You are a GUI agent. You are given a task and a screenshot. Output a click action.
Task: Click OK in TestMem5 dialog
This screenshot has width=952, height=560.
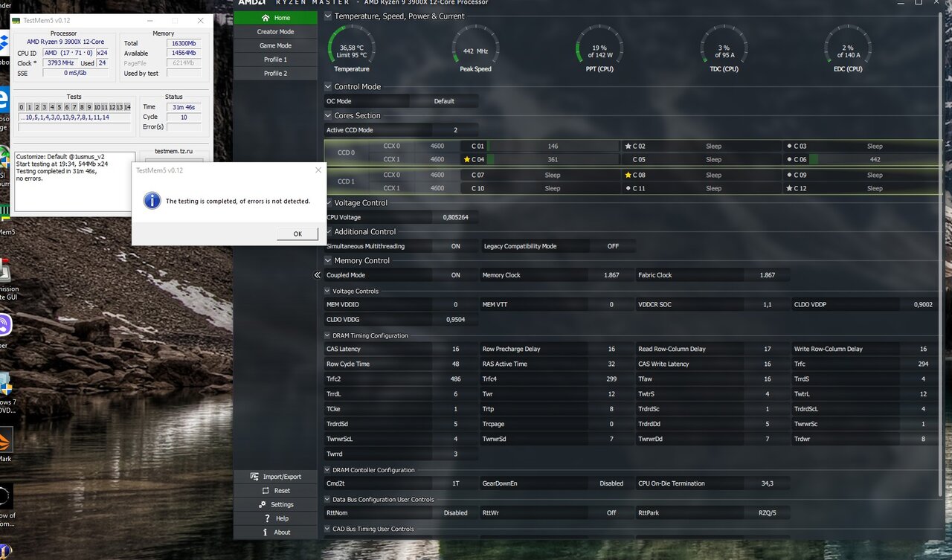[297, 234]
